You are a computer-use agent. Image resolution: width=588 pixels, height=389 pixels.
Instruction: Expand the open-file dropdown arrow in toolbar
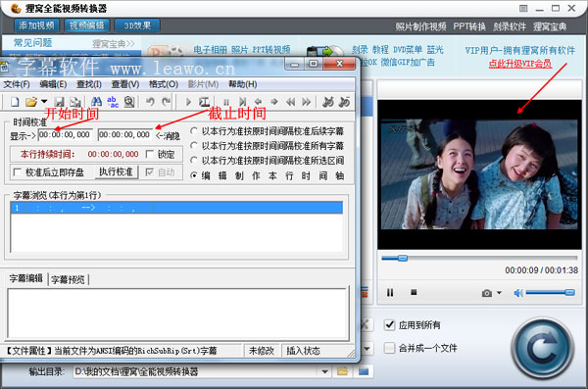(x=44, y=102)
